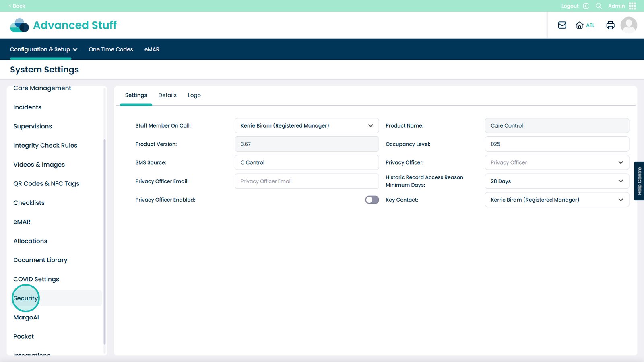The image size is (644, 362).
Task: Click the search magnifier icon
Action: (599, 6)
